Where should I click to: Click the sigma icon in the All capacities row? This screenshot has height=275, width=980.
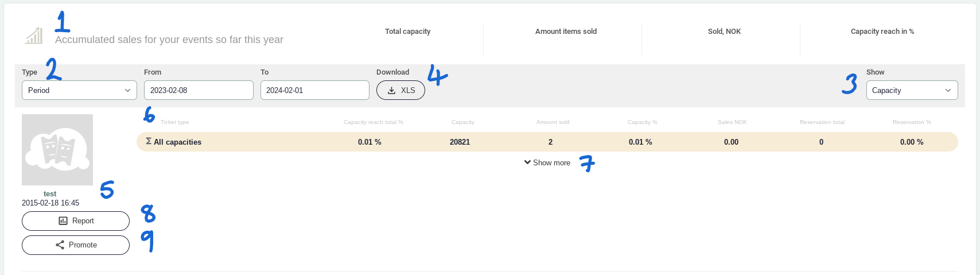click(149, 141)
